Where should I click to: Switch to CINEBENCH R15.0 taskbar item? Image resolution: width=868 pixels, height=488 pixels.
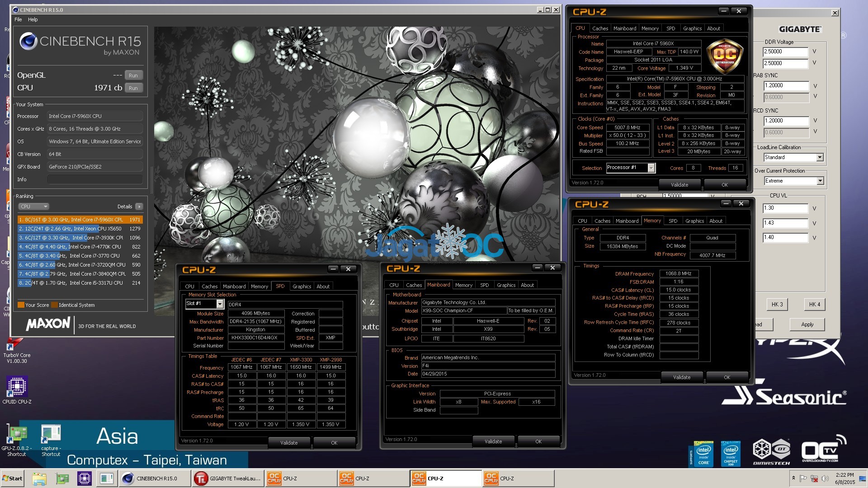click(x=154, y=479)
